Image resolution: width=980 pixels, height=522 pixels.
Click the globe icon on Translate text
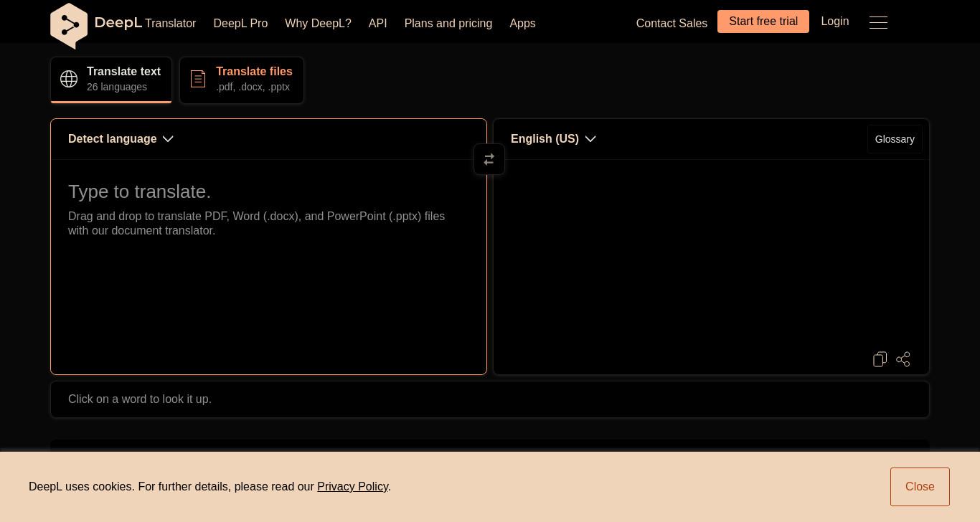pyautogui.click(x=69, y=79)
